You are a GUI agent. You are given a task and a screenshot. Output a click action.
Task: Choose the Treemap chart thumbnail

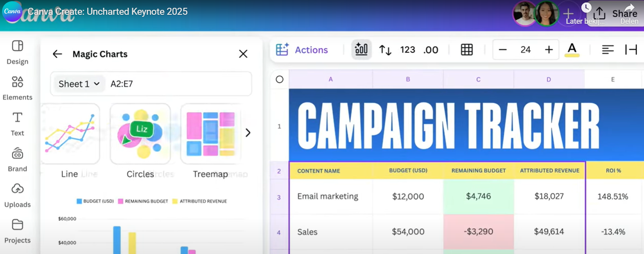point(210,134)
